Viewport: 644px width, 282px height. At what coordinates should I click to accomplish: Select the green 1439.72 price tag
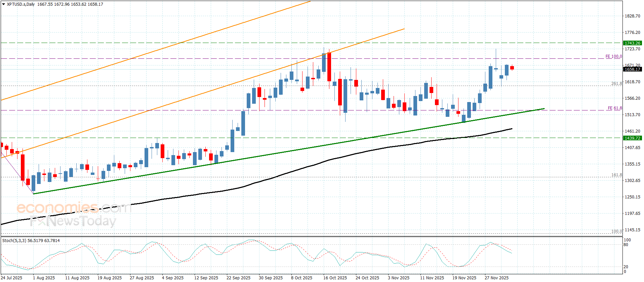coord(632,138)
